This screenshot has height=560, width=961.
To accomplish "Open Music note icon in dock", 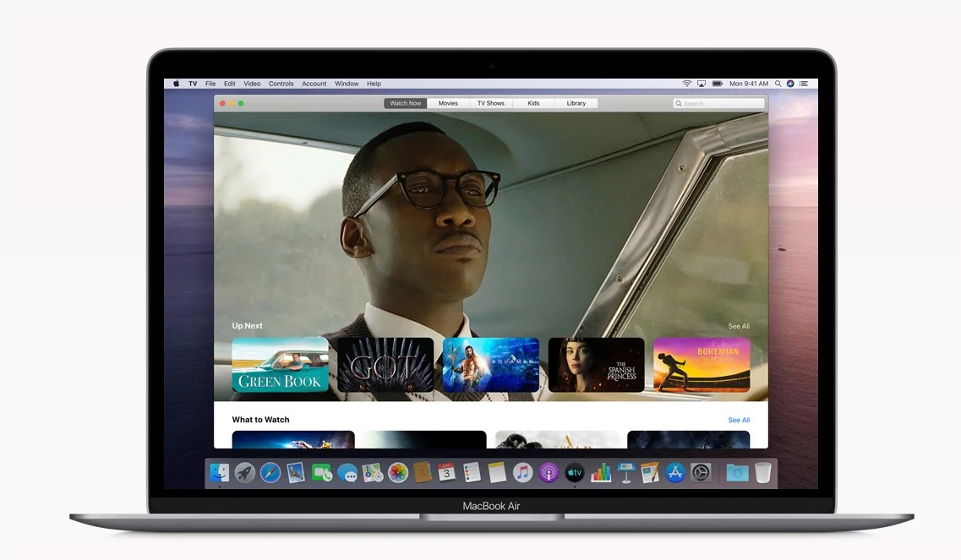I will [523, 472].
